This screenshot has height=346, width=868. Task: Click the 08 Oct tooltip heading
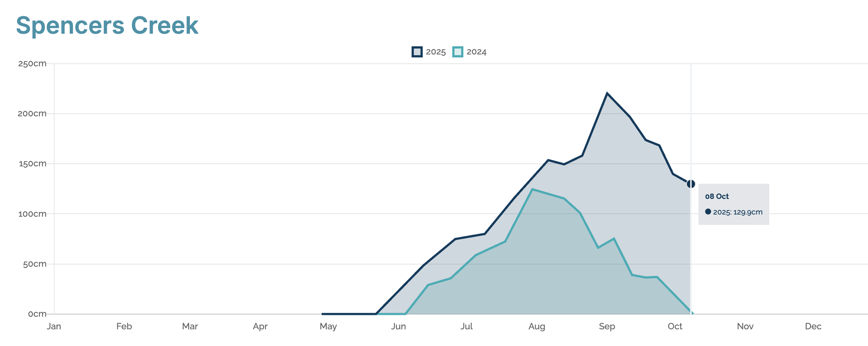pyautogui.click(x=717, y=196)
